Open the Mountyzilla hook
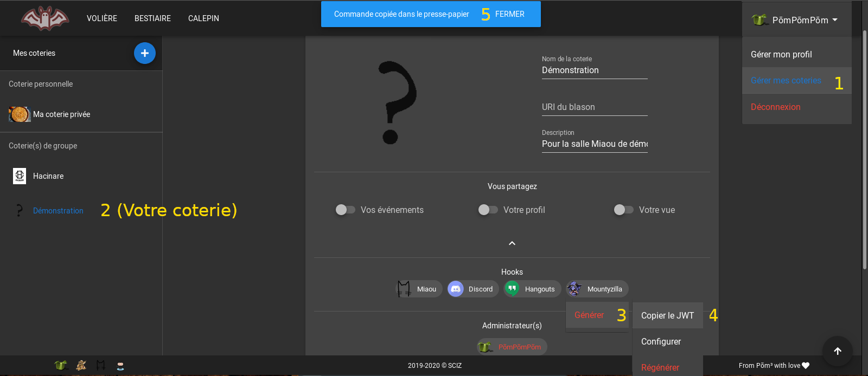 (x=597, y=289)
